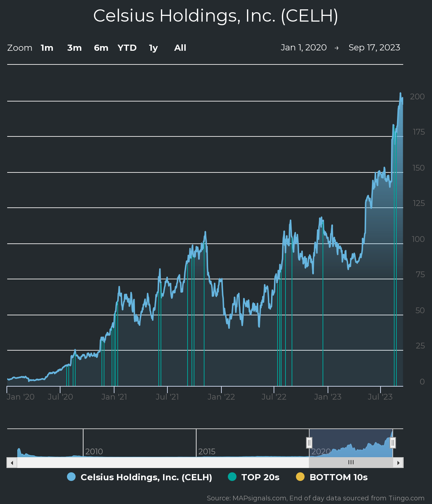Click the 200 y-axis label
The width and height of the screenshot is (432, 504).
click(417, 96)
